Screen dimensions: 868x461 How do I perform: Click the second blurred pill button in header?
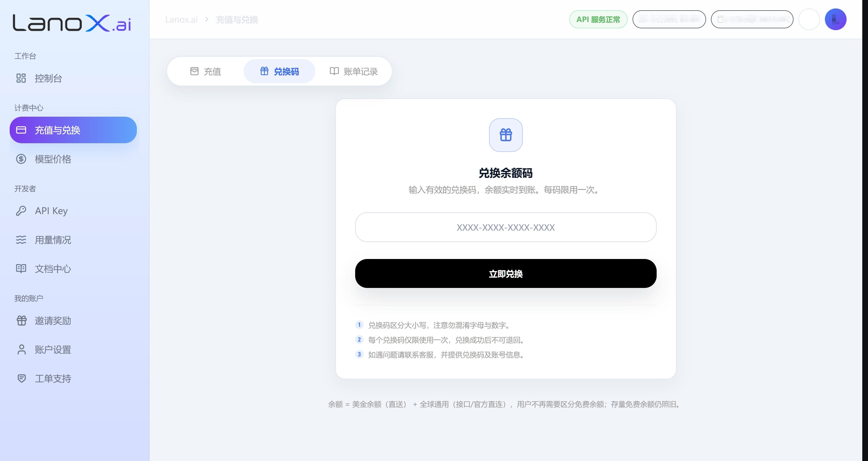click(752, 19)
